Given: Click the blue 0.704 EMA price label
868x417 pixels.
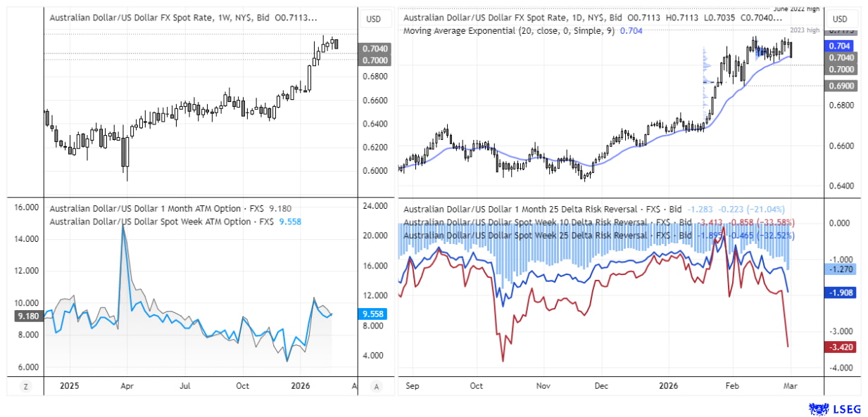Looking at the screenshot, I should [x=841, y=46].
